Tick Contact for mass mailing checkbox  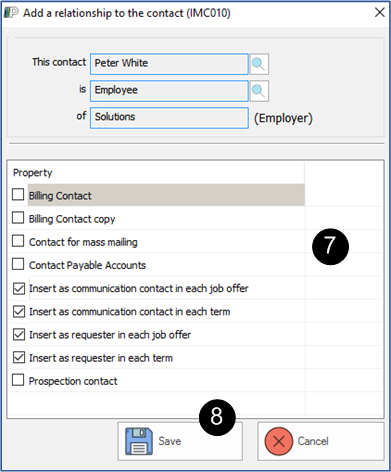point(18,241)
